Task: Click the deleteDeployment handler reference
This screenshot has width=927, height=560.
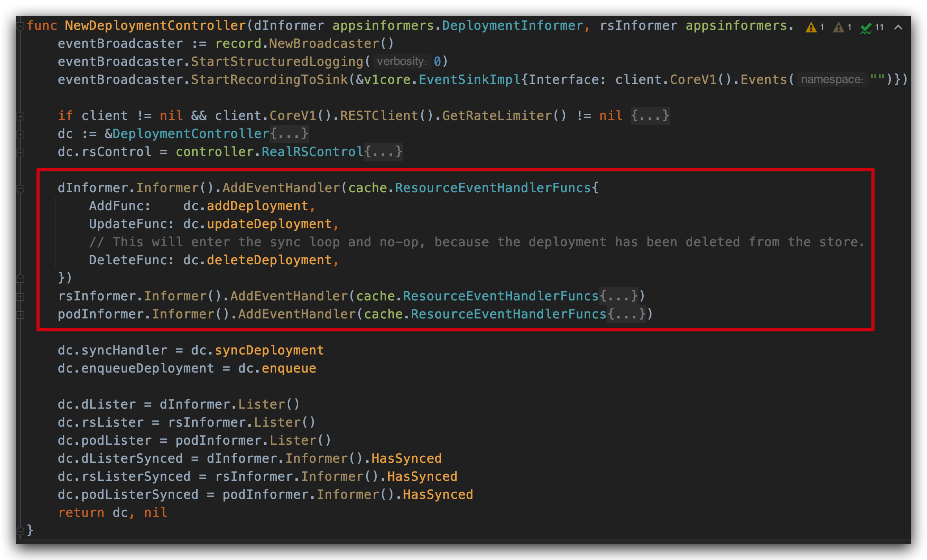Action: [269, 260]
